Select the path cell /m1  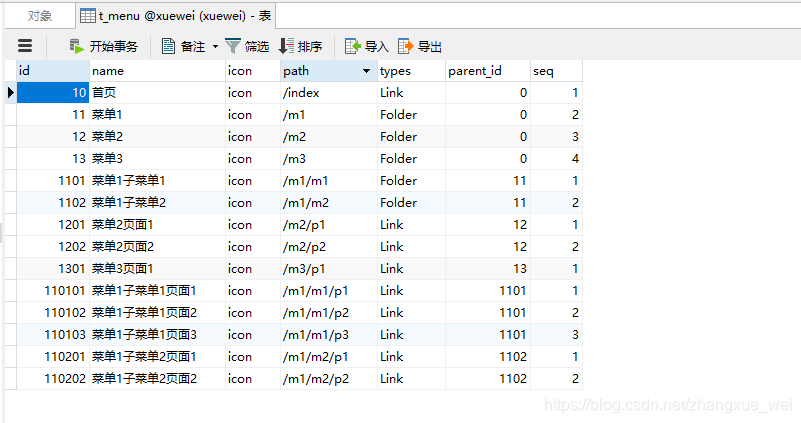click(329, 114)
